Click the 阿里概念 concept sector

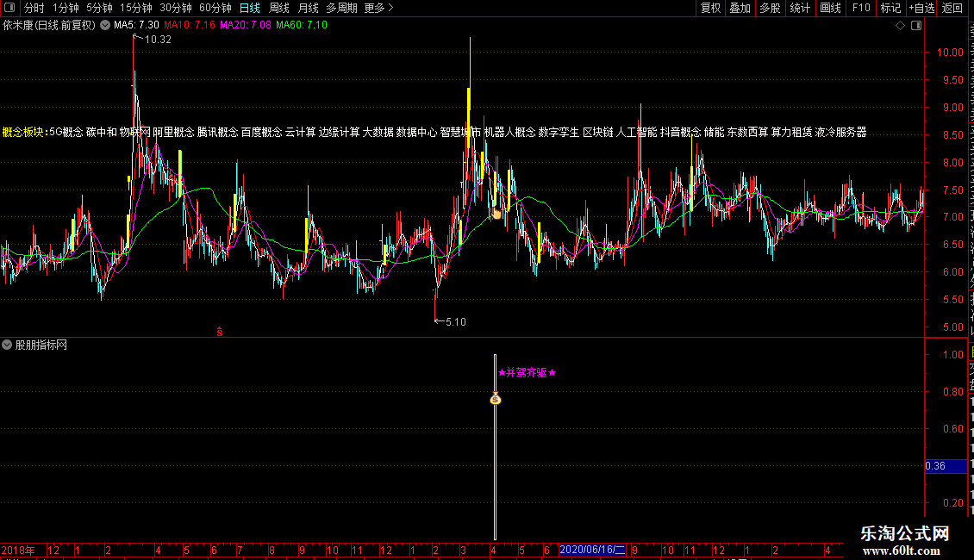click(x=173, y=132)
